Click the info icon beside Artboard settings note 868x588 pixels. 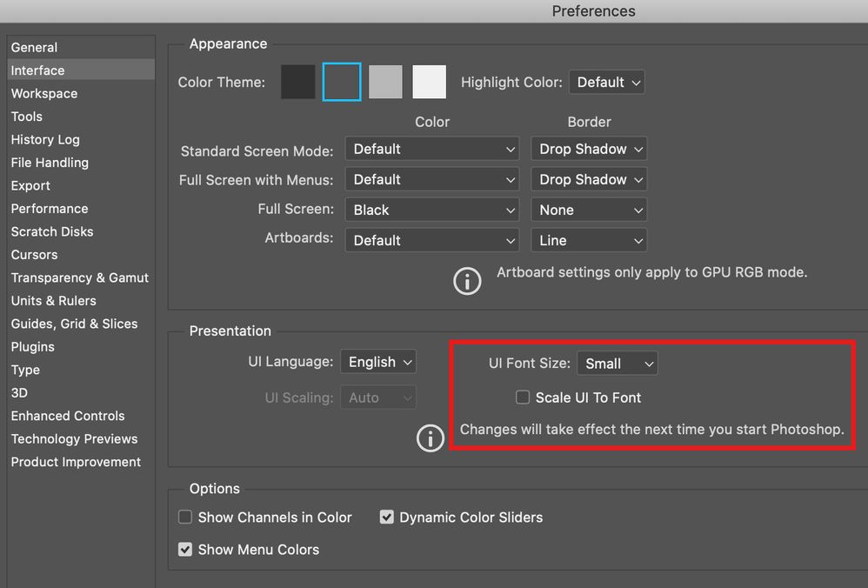[467, 281]
